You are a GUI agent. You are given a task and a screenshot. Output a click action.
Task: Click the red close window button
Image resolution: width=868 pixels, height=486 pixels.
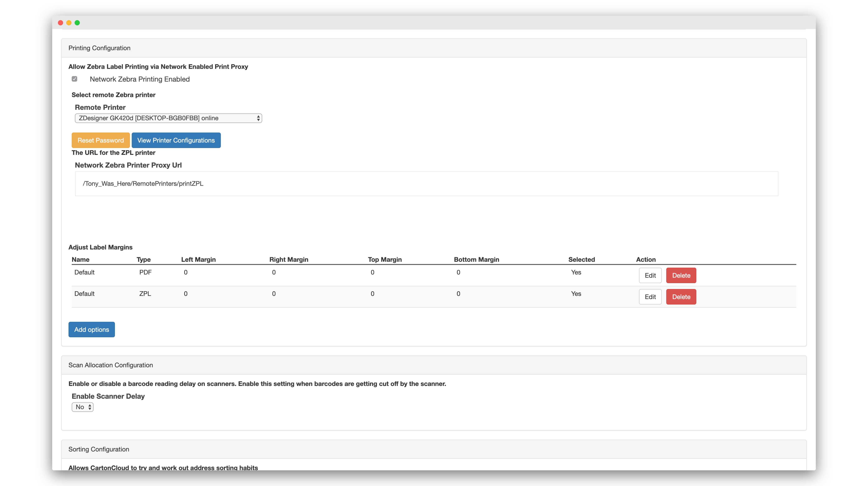point(61,23)
